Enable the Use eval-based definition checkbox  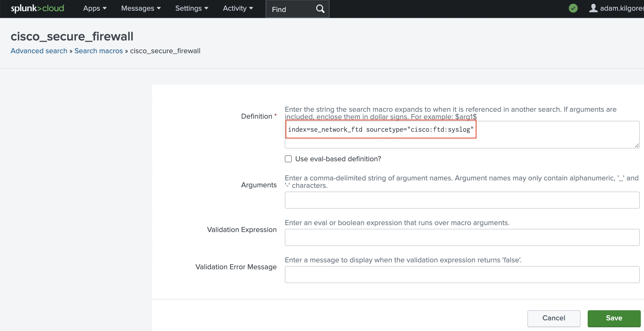288,159
